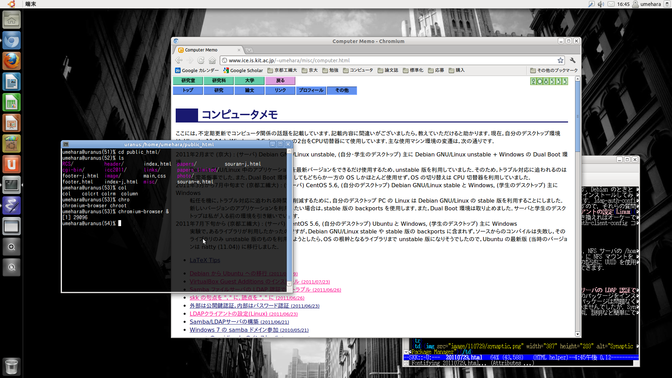
Task: Click the green 研究科 navigation button
Action: click(x=219, y=81)
